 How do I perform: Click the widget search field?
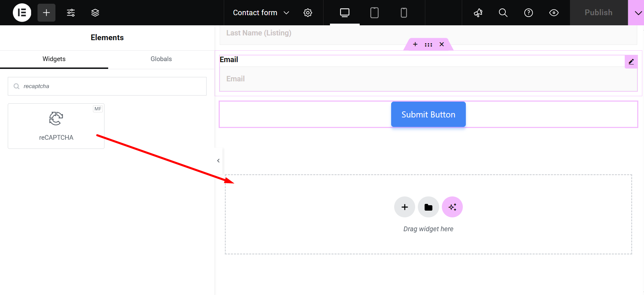pyautogui.click(x=107, y=86)
